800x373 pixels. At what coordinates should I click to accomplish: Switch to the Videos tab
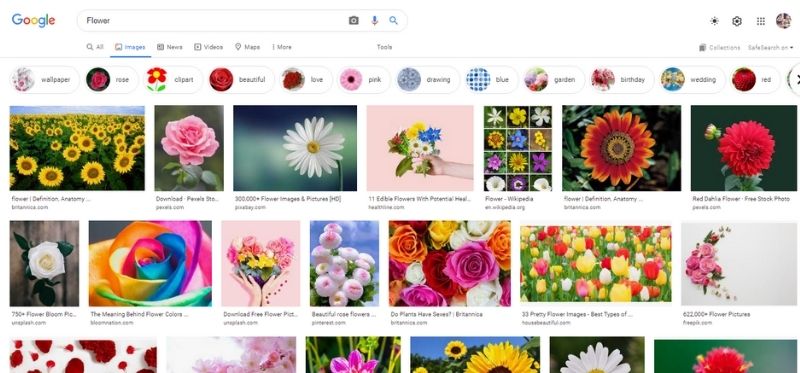[208, 47]
